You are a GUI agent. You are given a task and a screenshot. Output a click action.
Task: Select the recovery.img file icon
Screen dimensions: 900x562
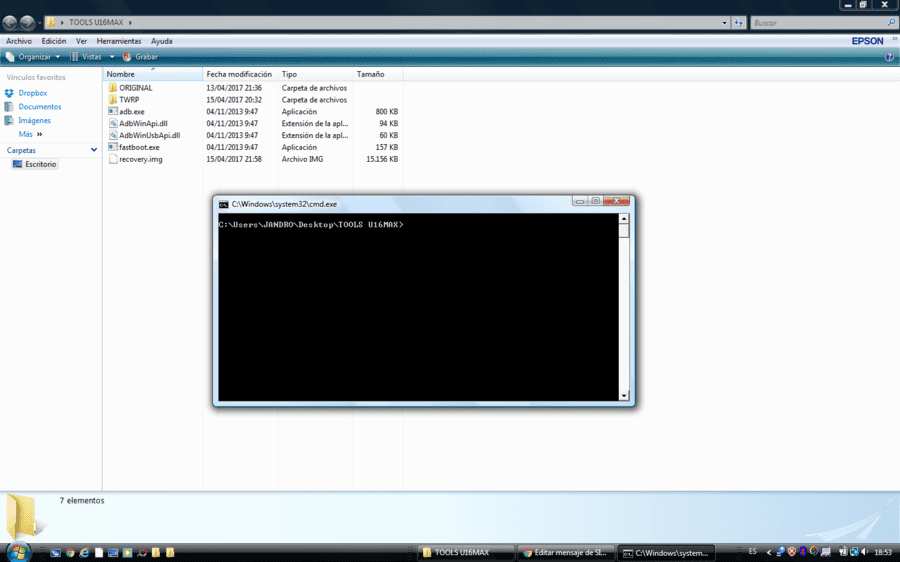pyautogui.click(x=112, y=159)
